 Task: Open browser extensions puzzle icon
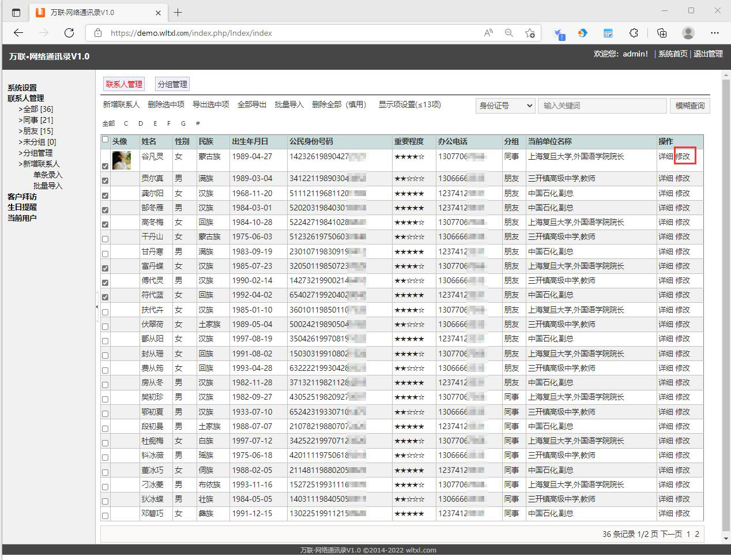634,33
